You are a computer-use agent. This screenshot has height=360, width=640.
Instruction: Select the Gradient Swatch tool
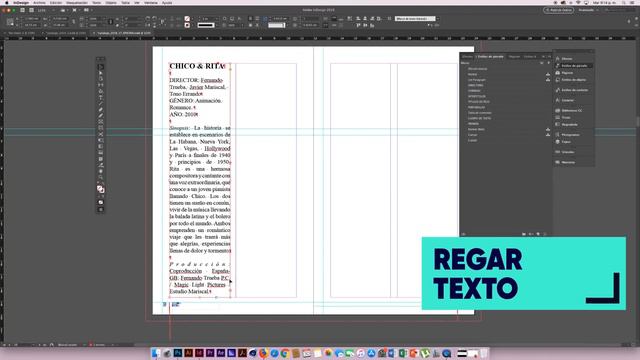(x=101, y=147)
